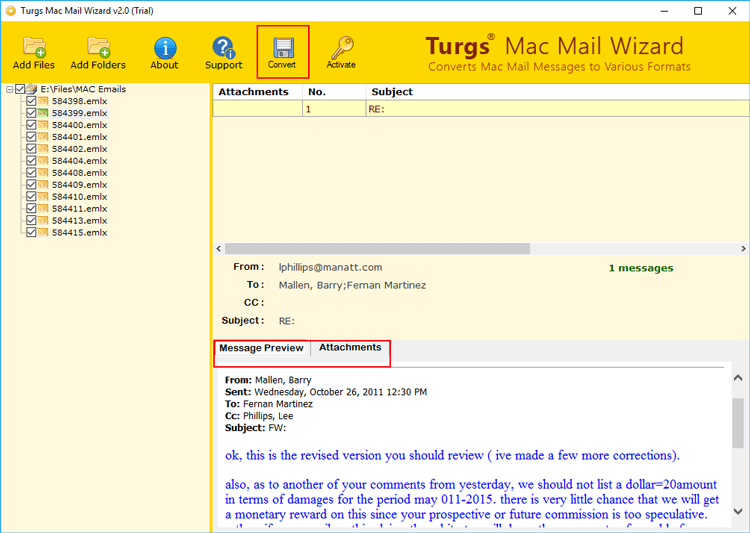Switch to the Message Preview tab
The height and width of the screenshot is (533, 750).
tap(261, 348)
